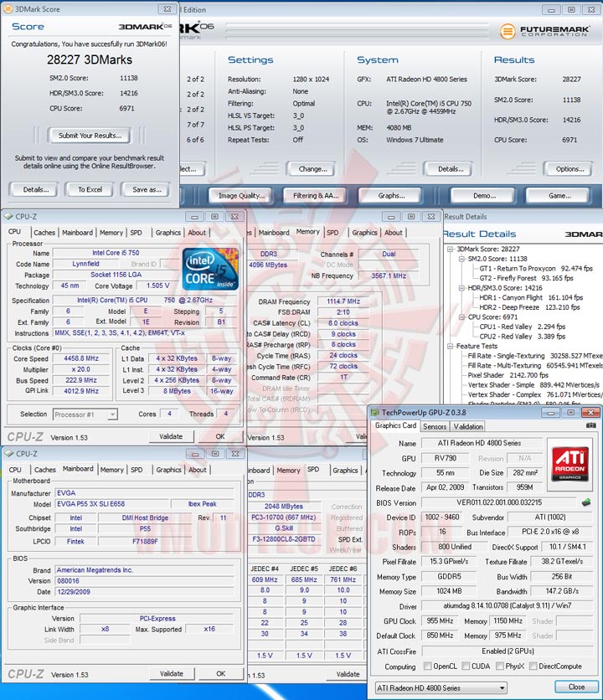The height and width of the screenshot is (700, 603).
Task: Export results with To Excel button
Action: tap(90, 189)
